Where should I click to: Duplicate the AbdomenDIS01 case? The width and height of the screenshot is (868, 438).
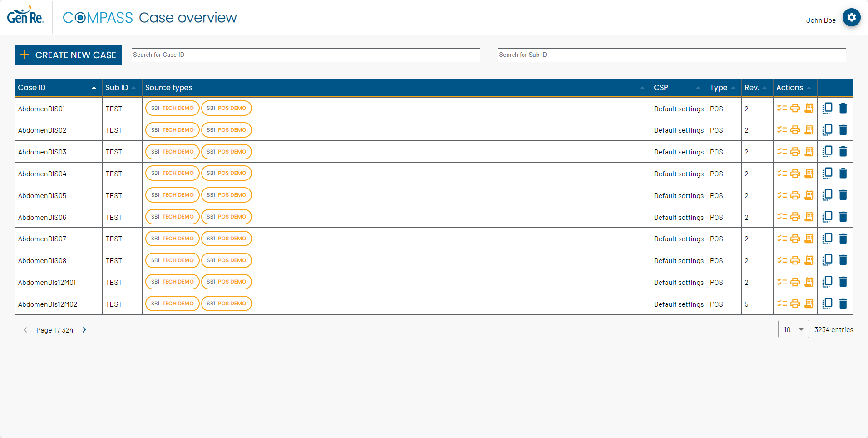(828, 108)
